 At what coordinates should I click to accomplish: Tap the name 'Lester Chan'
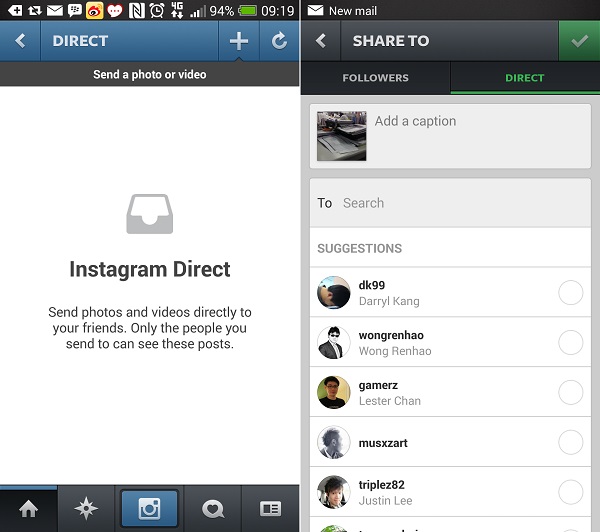click(390, 401)
